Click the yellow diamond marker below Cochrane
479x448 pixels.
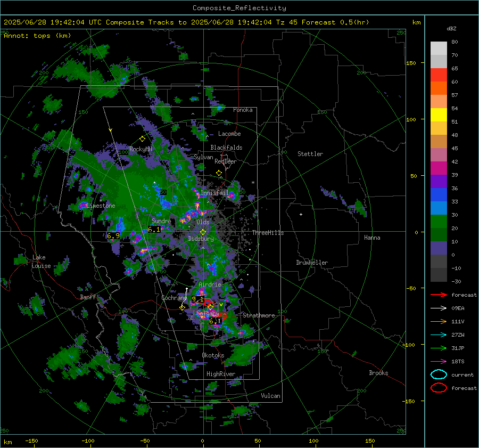point(183,307)
